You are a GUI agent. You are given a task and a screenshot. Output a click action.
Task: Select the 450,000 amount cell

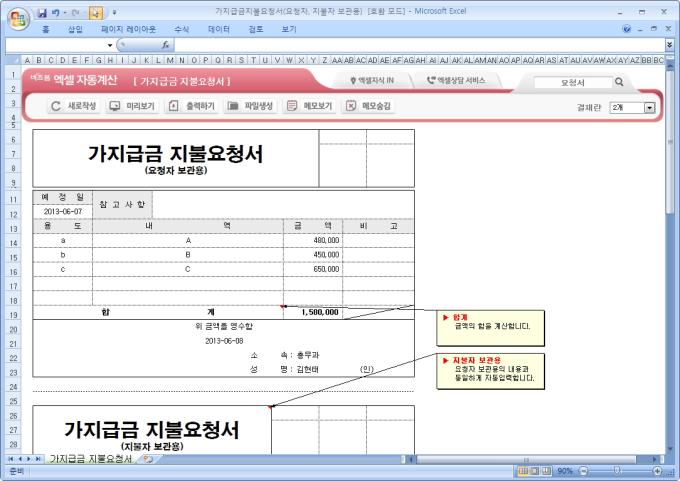(313, 255)
